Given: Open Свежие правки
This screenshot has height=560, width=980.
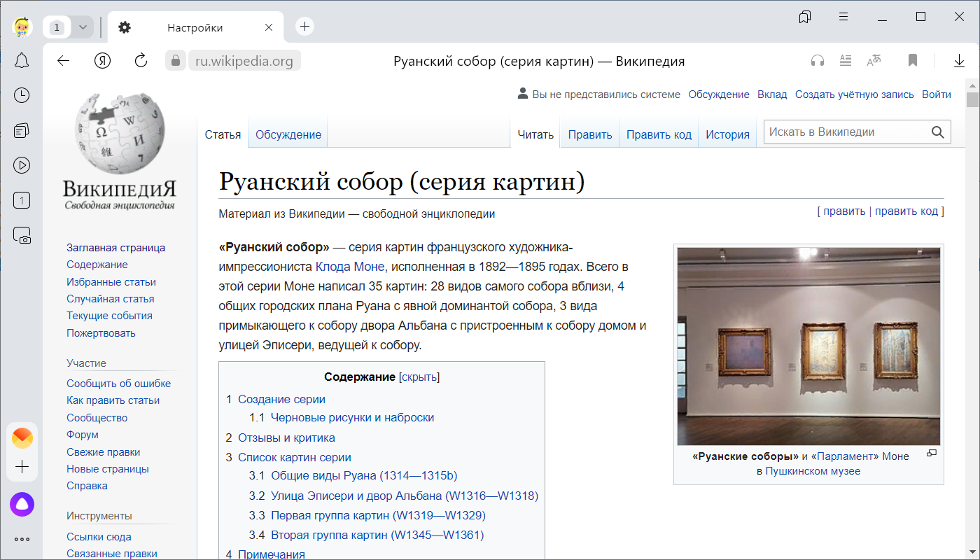Looking at the screenshot, I should click(x=104, y=452).
